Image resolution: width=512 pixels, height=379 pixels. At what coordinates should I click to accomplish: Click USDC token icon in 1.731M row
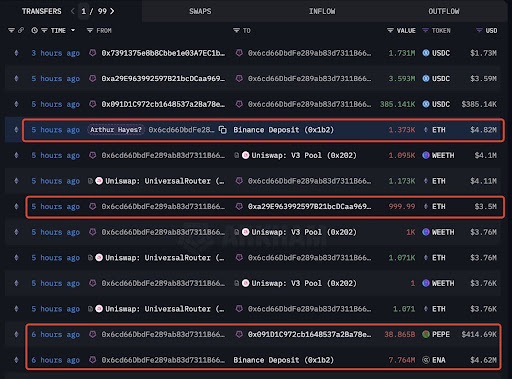tap(426, 53)
